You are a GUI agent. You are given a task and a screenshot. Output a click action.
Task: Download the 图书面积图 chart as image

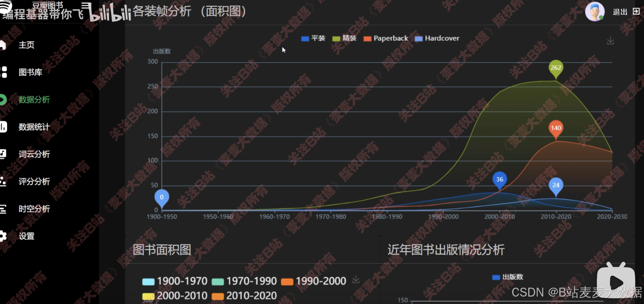(356, 280)
